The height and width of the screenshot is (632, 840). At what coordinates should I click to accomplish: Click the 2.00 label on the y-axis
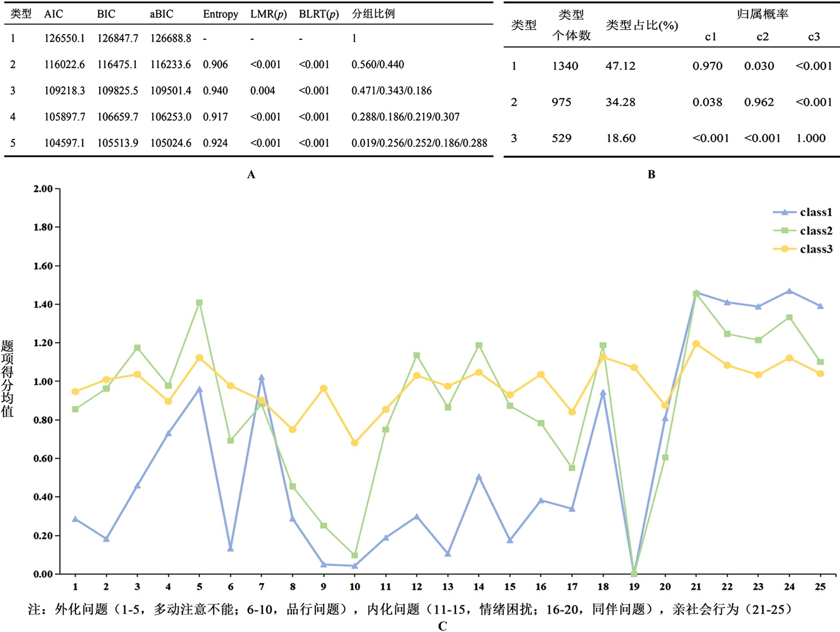click(43, 189)
